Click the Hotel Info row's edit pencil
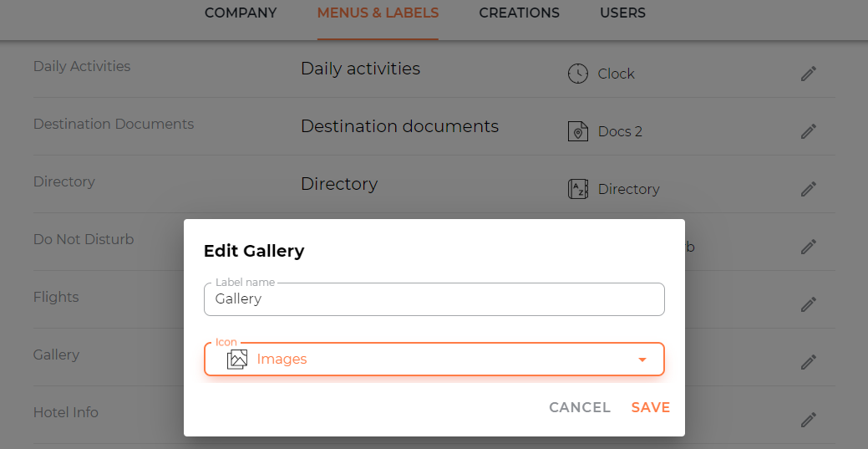 coord(808,420)
